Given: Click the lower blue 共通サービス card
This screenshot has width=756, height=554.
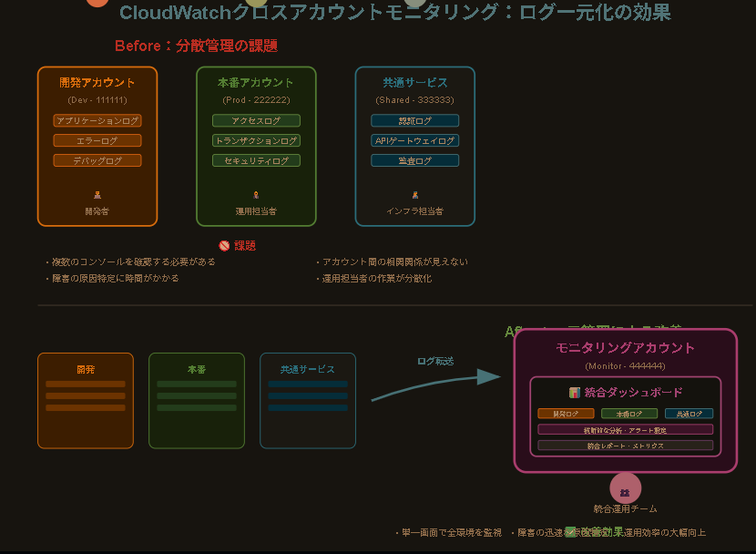Looking at the screenshot, I should (308, 401).
